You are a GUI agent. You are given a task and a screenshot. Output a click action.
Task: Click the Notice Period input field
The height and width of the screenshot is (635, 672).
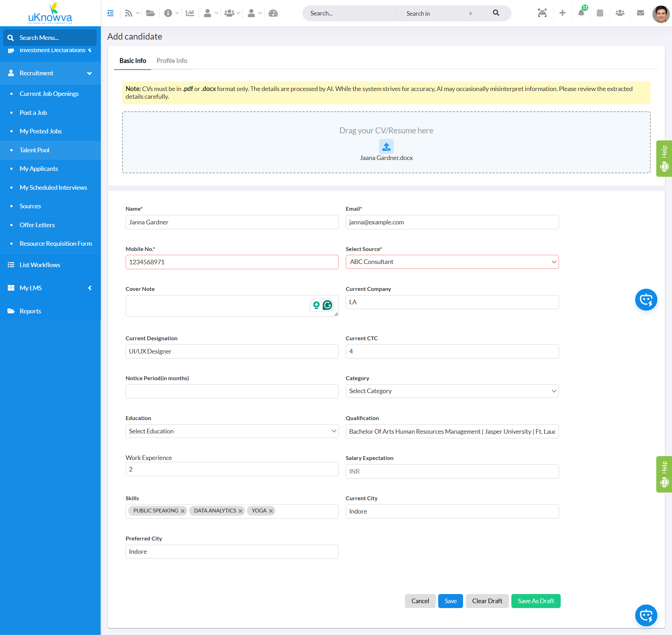point(232,391)
